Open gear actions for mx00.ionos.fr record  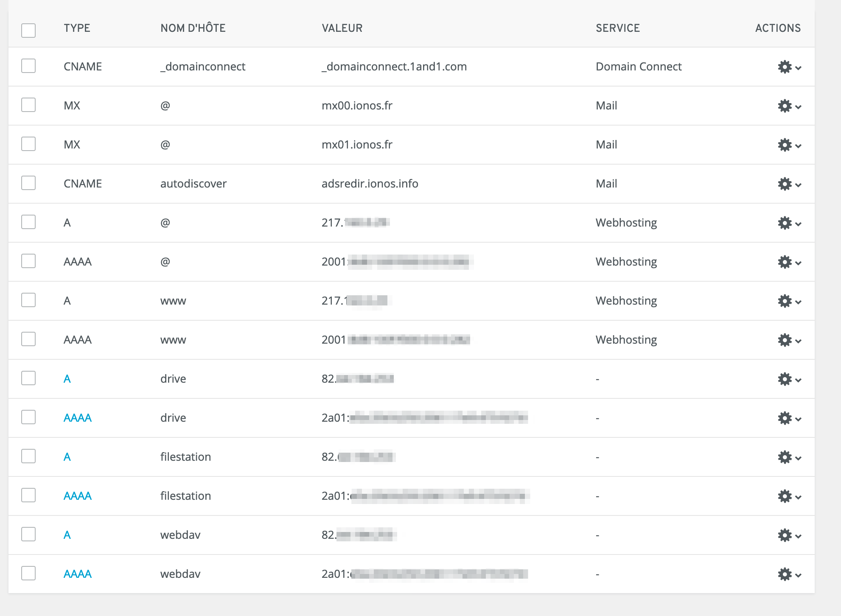[785, 106]
